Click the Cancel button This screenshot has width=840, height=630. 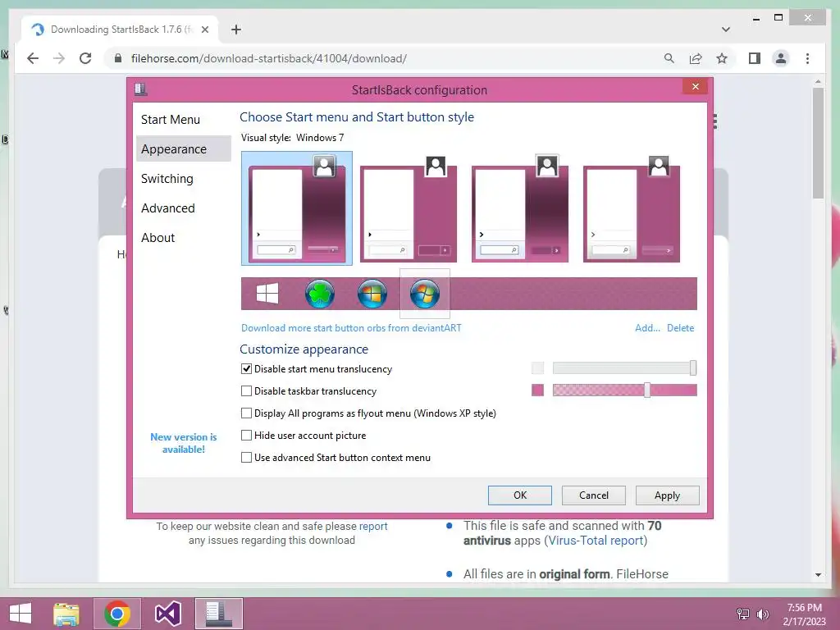tap(594, 495)
